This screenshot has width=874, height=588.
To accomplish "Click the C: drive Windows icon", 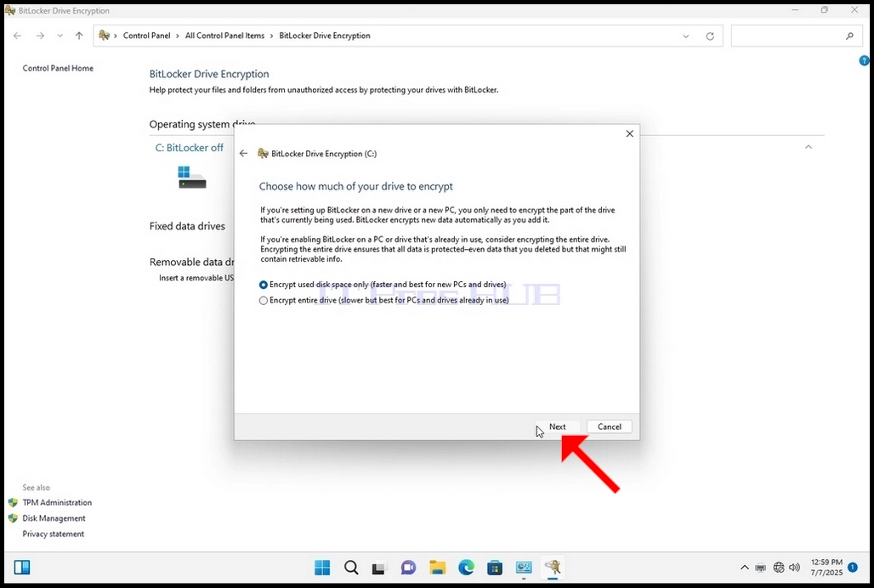I will point(192,177).
